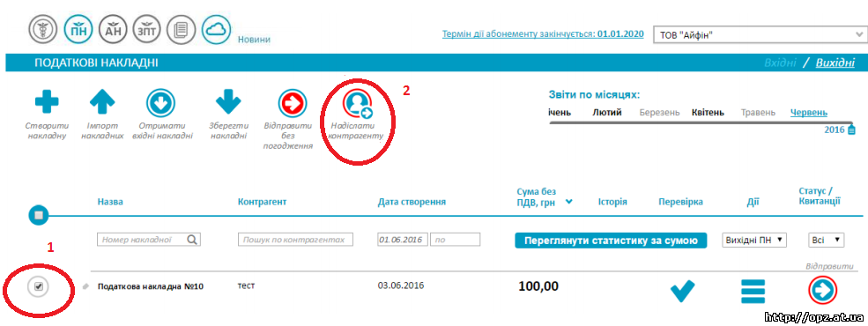
Task: Select the month Червень
Action: pyautogui.click(x=809, y=113)
